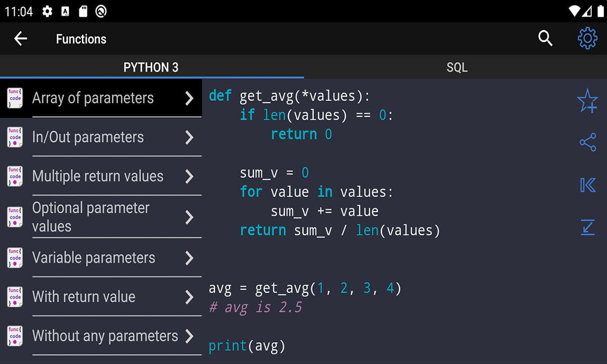This screenshot has height=364, width=607.
Task: Click the Array of parameters func icon
Action: pyautogui.click(x=15, y=98)
